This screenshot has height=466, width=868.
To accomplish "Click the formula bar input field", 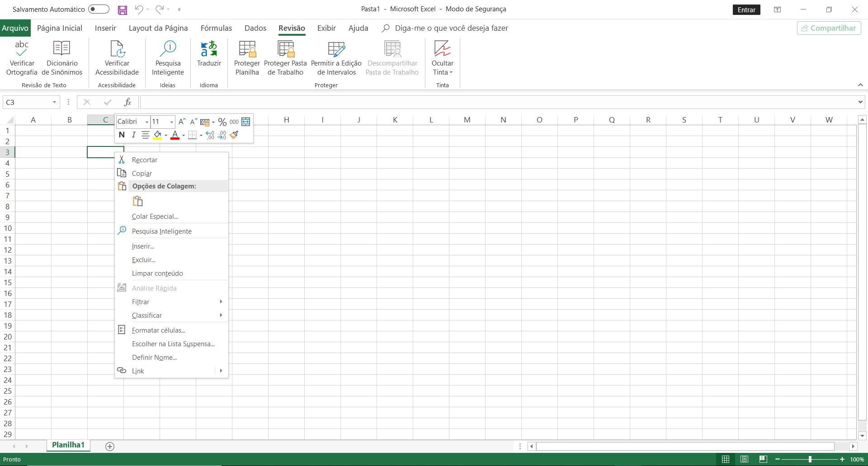I will (497, 102).
